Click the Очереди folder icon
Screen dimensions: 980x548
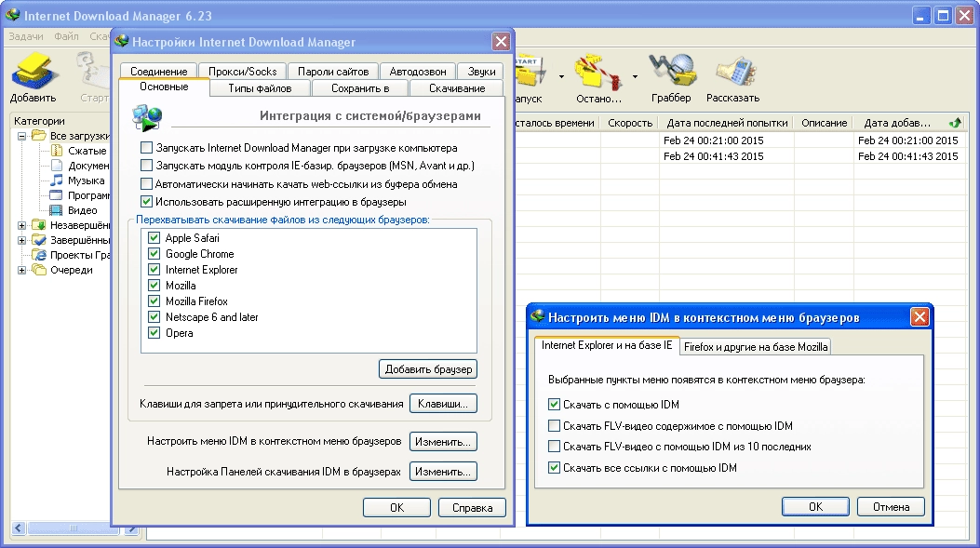pyautogui.click(x=39, y=269)
